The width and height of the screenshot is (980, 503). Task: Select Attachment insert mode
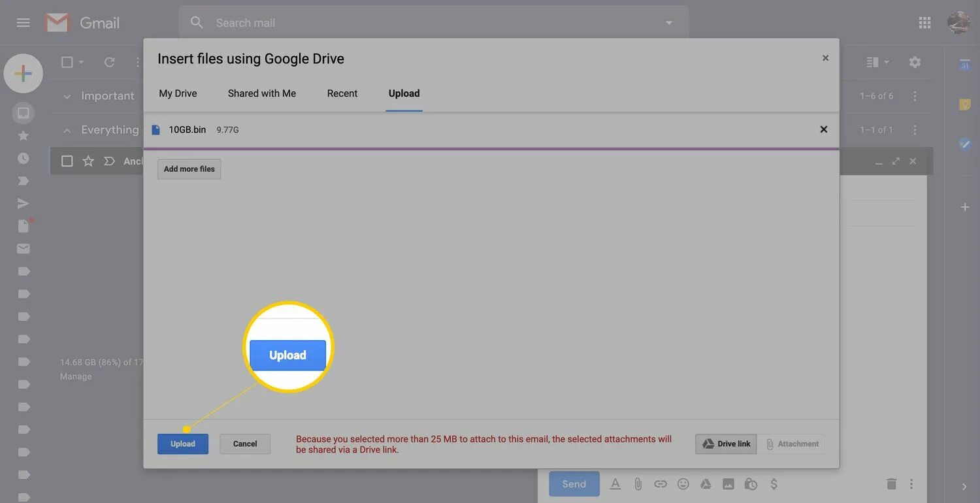click(791, 444)
